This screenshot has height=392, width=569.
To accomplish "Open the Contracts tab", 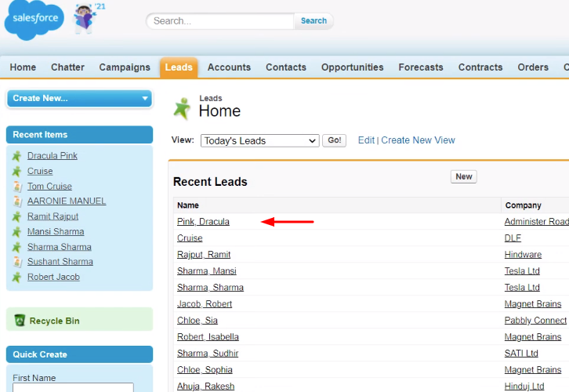I will click(x=480, y=67).
